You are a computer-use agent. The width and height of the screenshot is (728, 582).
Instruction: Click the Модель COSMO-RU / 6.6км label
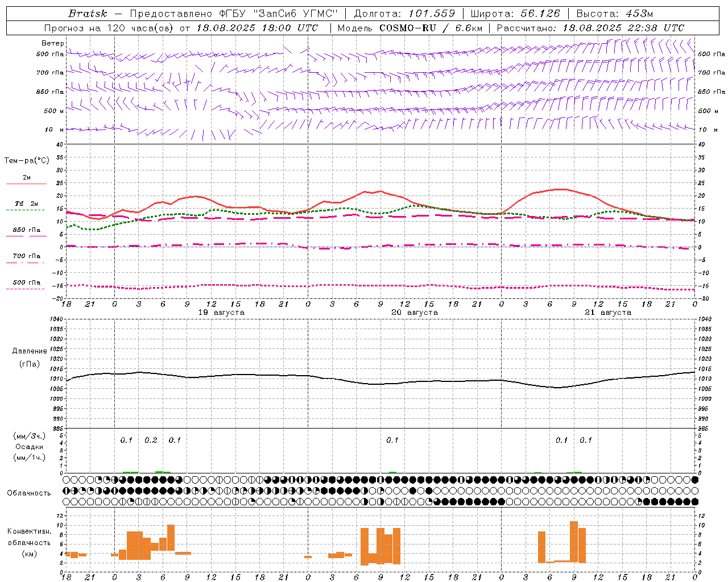(x=410, y=28)
